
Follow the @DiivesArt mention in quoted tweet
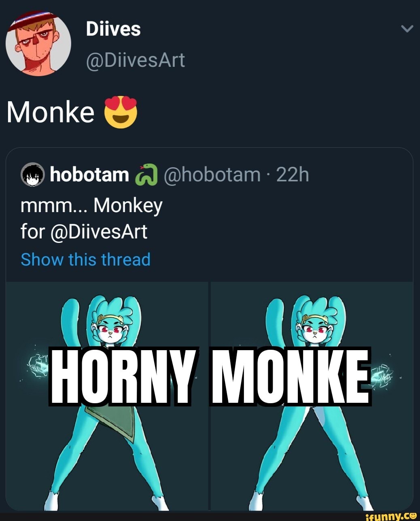click(100, 232)
